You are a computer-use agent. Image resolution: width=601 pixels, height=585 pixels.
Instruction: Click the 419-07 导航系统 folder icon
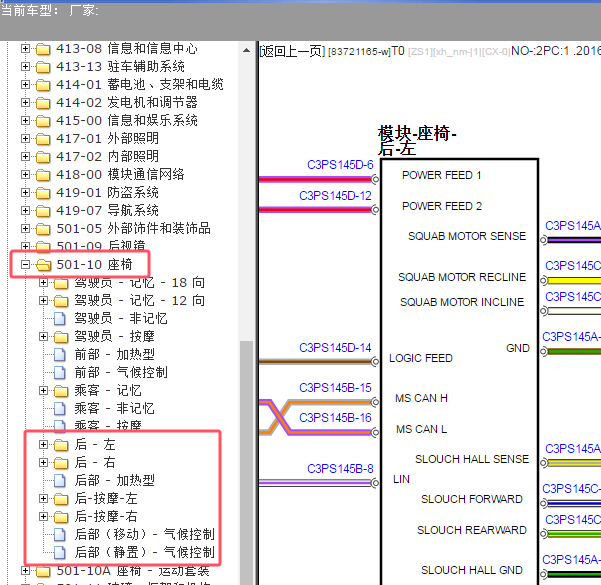pyautogui.click(x=43, y=211)
